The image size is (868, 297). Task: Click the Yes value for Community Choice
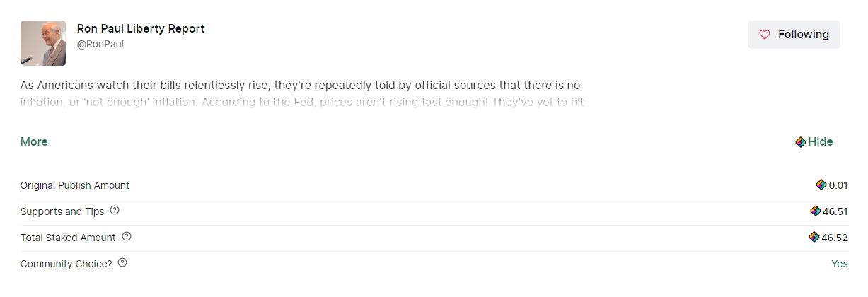point(839,264)
